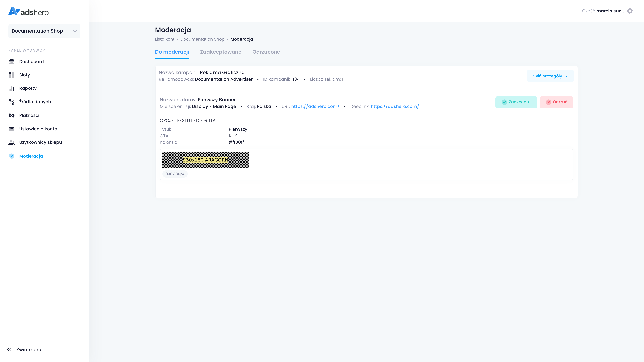Collapse details with Zwiń szczegóły
This screenshot has height=362, width=644.
[x=550, y=76]
